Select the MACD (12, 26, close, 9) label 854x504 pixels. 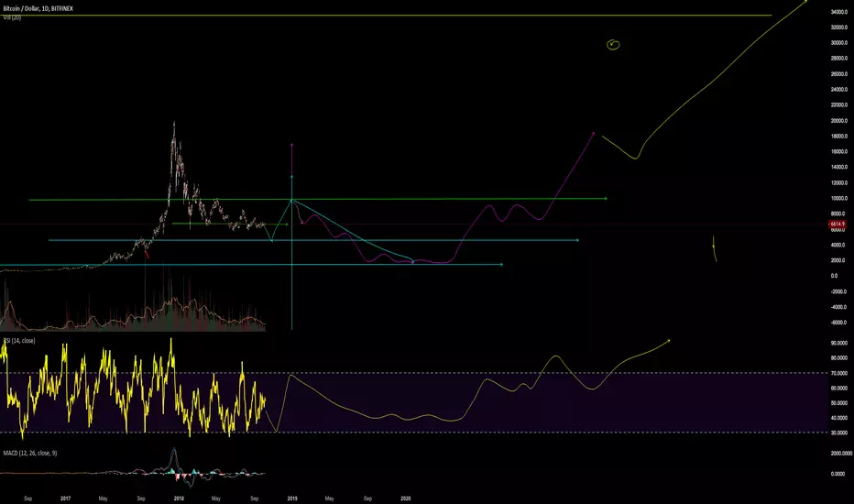click(x=30, y=453)
